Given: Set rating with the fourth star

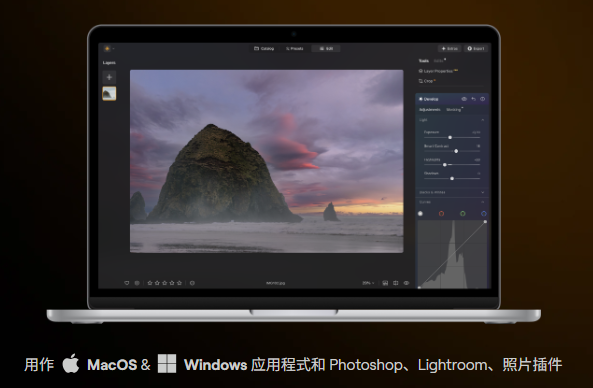Looking at the screenshot, I should (172, 283).
